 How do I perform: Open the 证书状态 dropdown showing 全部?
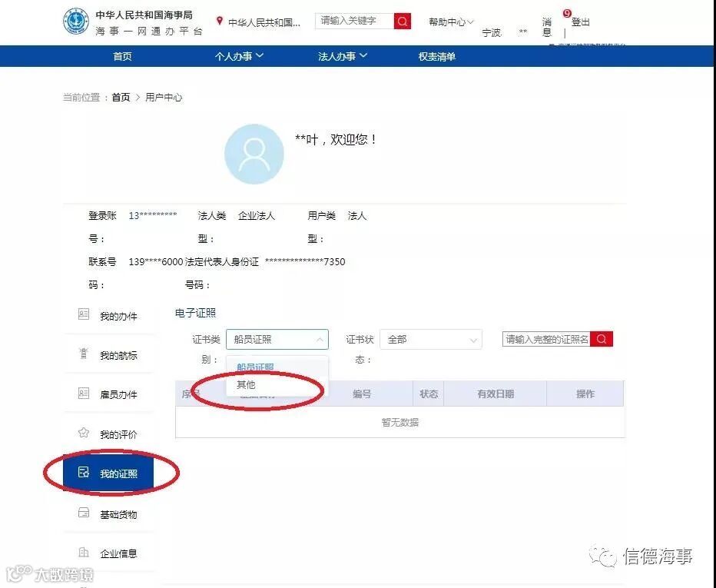431,340
